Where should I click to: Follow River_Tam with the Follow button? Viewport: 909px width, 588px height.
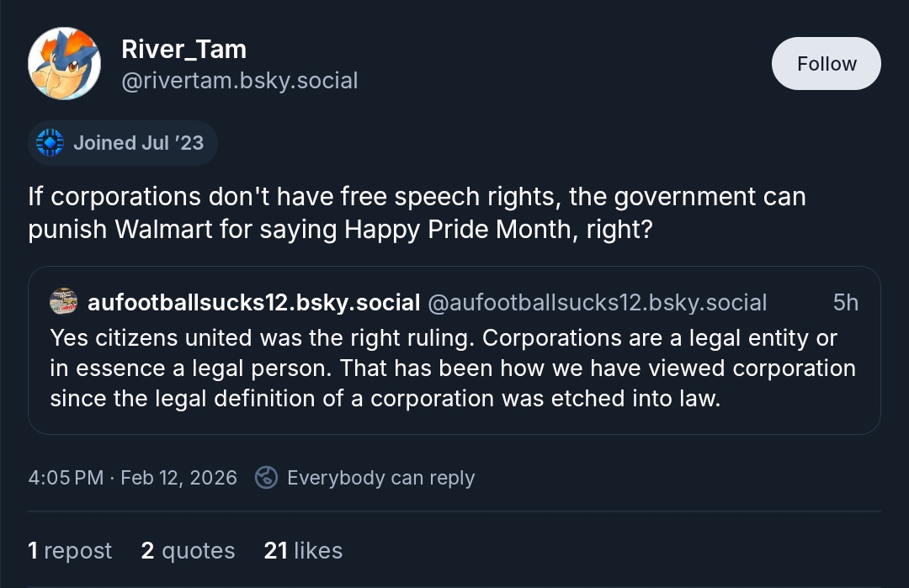coord(826,64)
